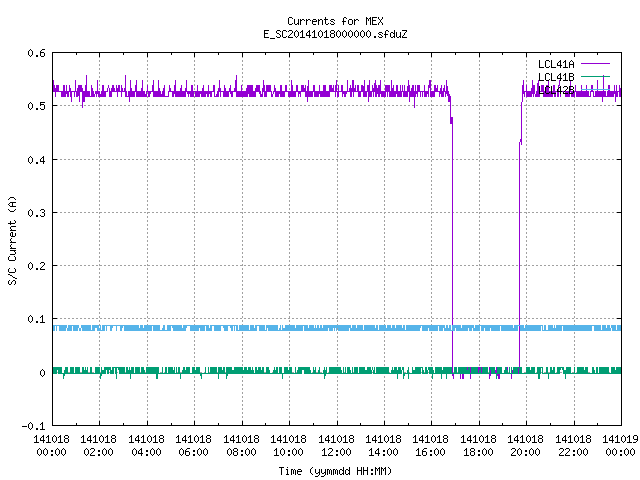Screen dimensions: 640x480
Task: Click the y-axis tick value 0
Action: tap(42, 373)
